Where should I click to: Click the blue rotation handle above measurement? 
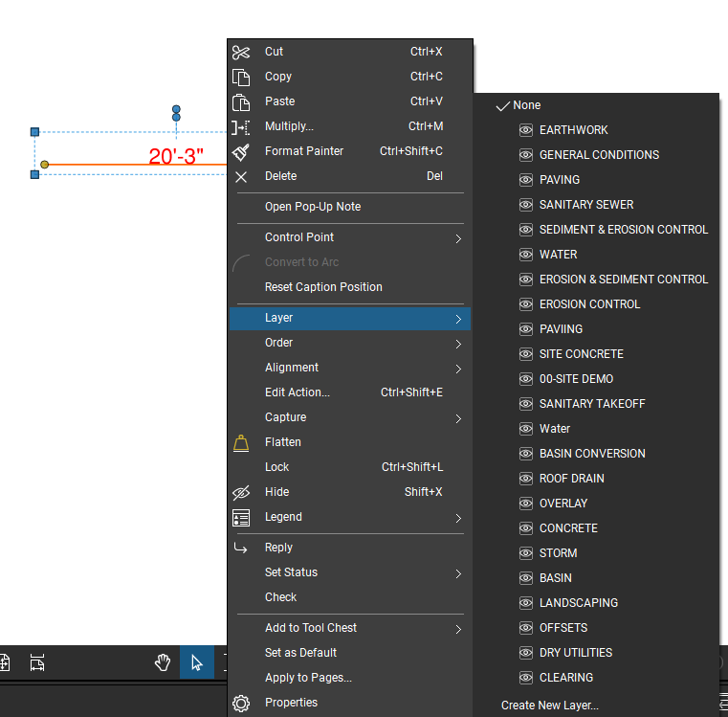[x=176, y=109]
